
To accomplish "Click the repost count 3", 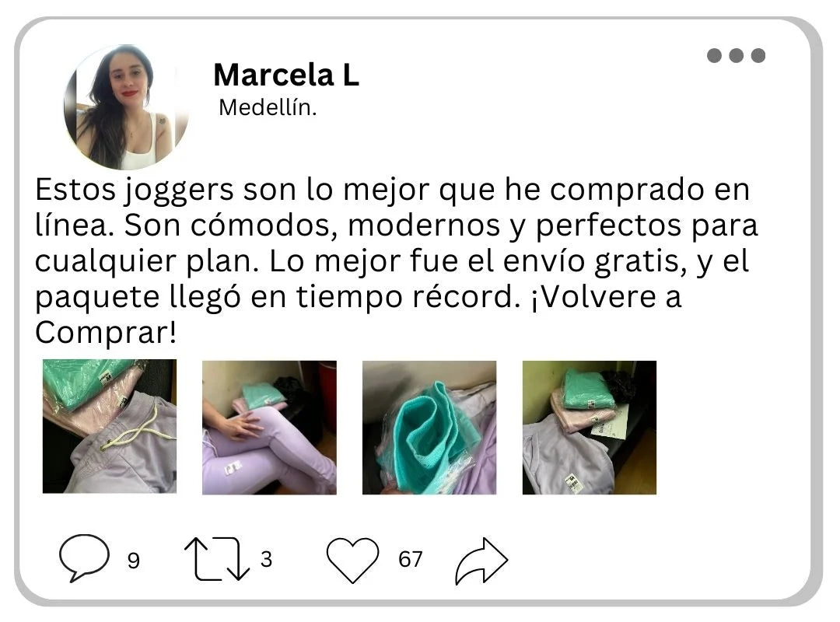I will coord(266,559).
